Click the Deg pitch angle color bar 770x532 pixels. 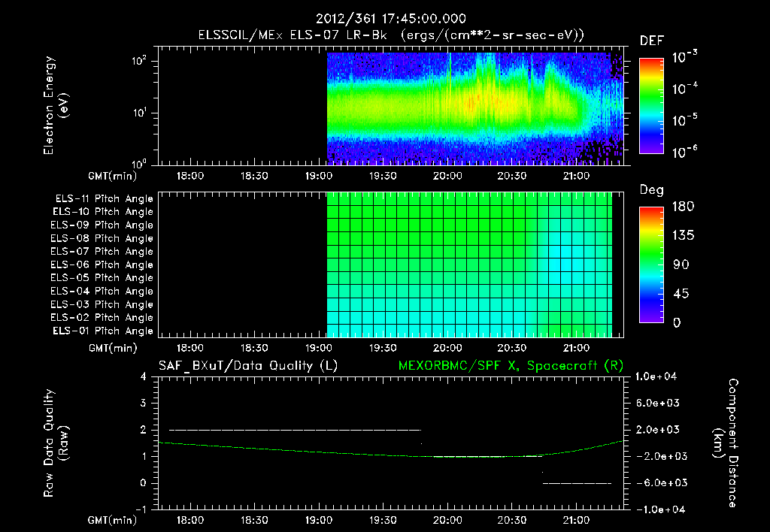[651, 265]
